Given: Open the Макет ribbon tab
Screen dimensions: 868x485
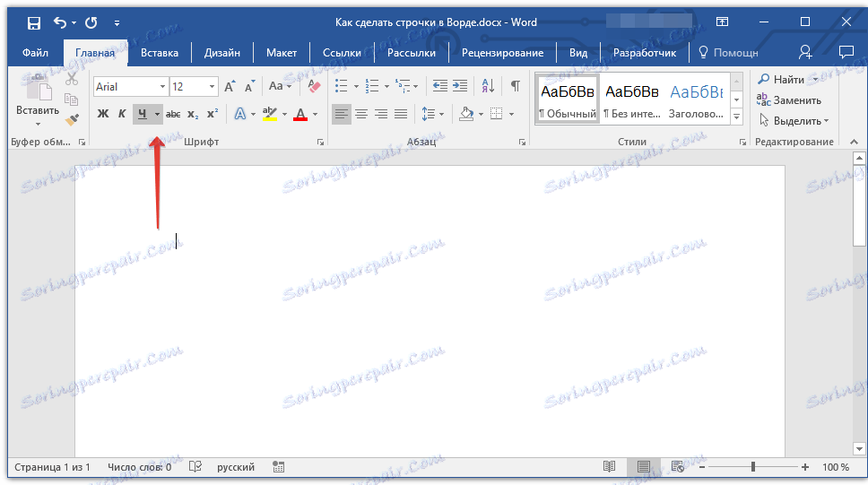Looking at the screenshot, I should [282, 53].
